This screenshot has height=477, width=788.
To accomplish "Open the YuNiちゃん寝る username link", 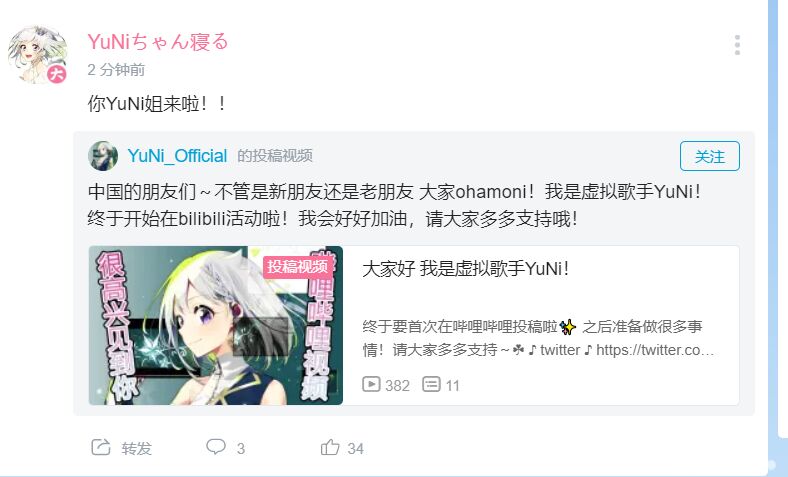I will pyautogui.click(x=158, y=42).
